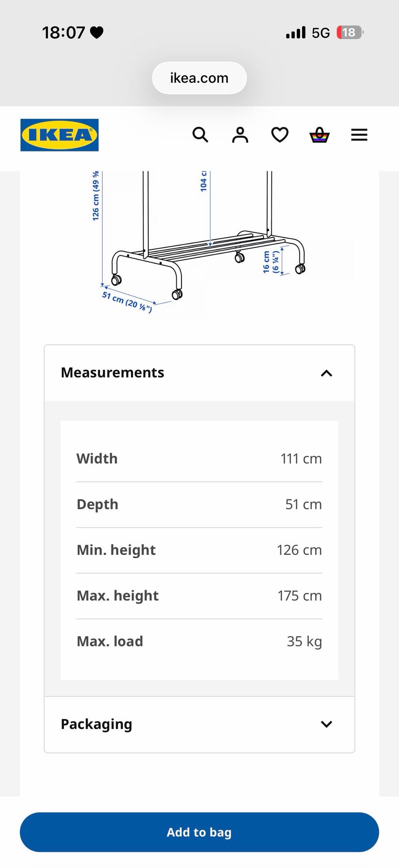Image resolution: width=399 pixels, height=868 pixels.
Task: Tap the 18:07 clock in status bar
Action: (64, 32)
